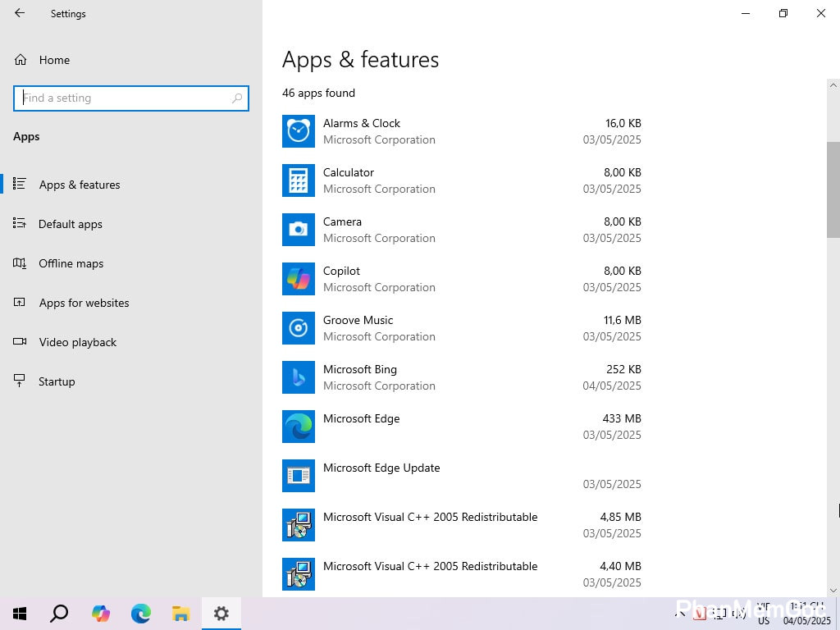
Task: Select the Microsoft Edge Update icon
Action: click(298, 476)
